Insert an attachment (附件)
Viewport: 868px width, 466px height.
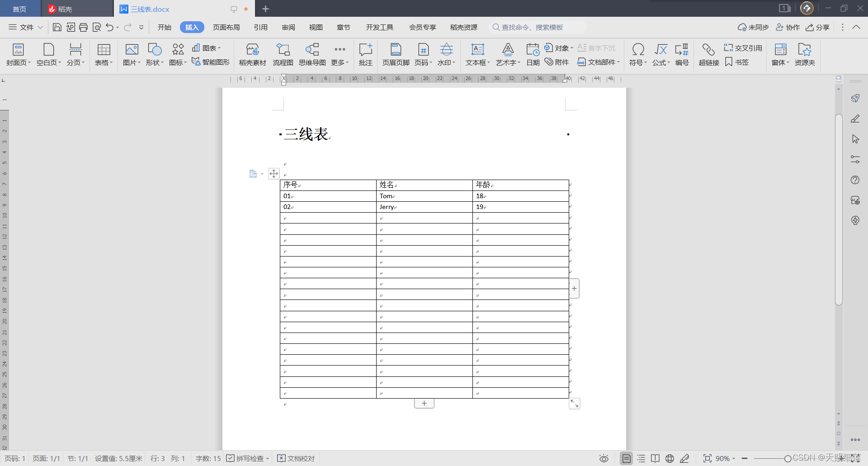click(557, 62)
